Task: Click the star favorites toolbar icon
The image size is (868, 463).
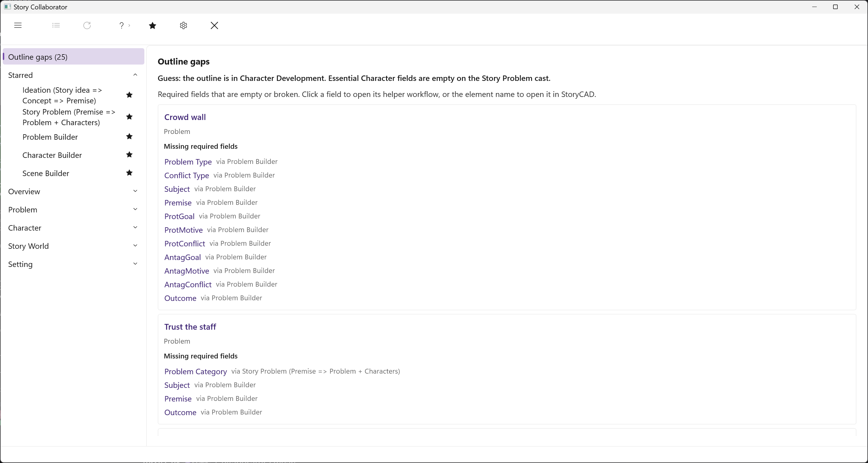Action: coord(152,25)
